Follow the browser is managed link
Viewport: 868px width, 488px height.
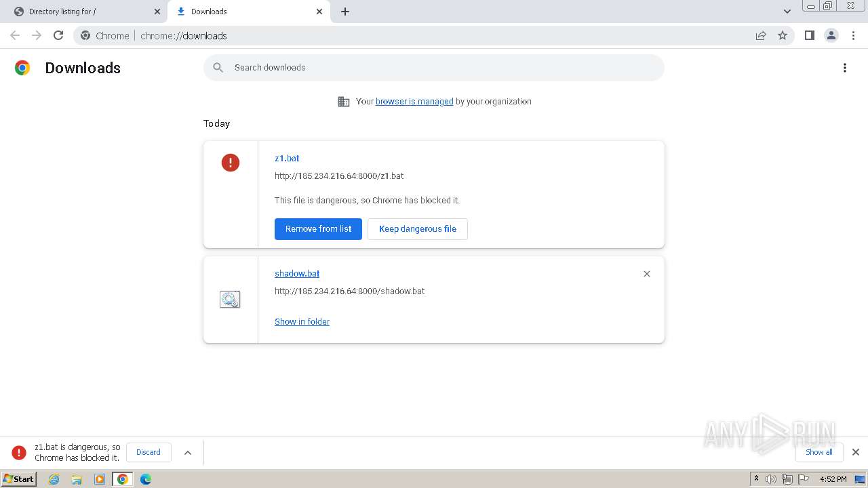(x=414, y=102)
